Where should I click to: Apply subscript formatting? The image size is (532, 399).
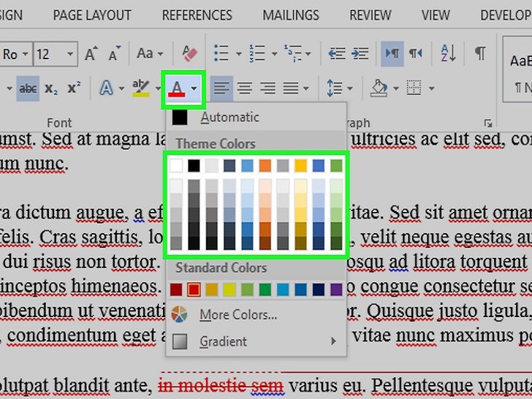click(x=50, y=88)
